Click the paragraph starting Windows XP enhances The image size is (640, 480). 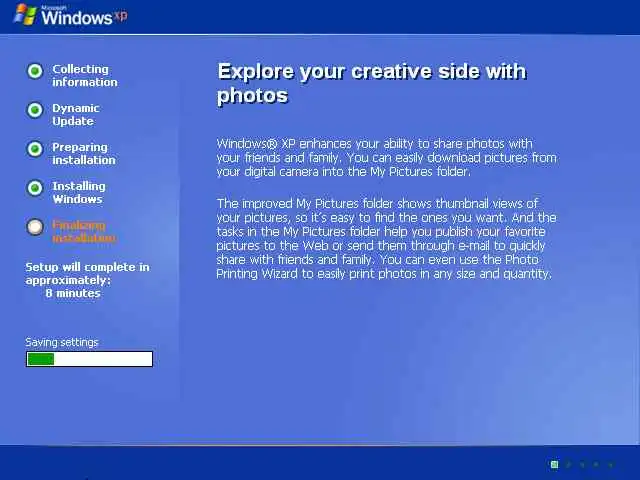[x=387, y=158]
